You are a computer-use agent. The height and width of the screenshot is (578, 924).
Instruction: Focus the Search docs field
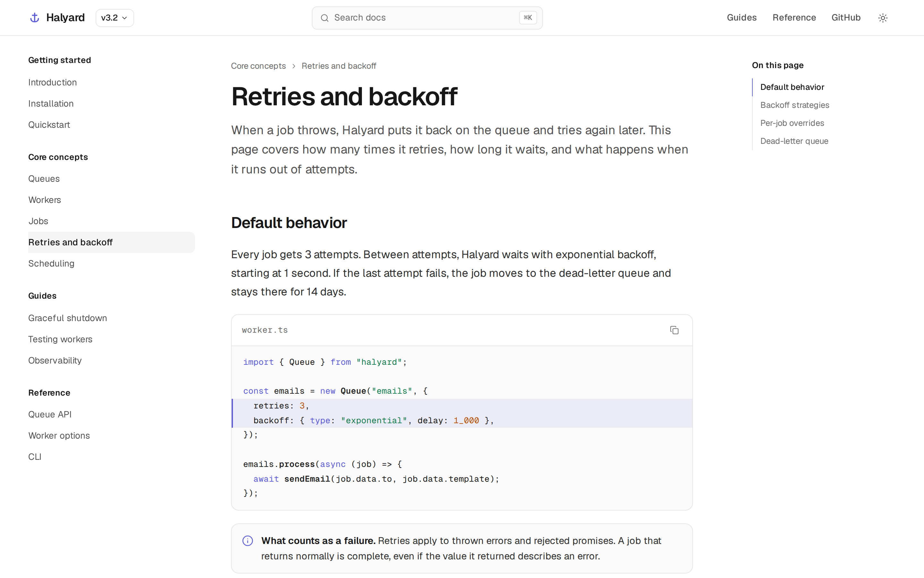coord(427,18)
